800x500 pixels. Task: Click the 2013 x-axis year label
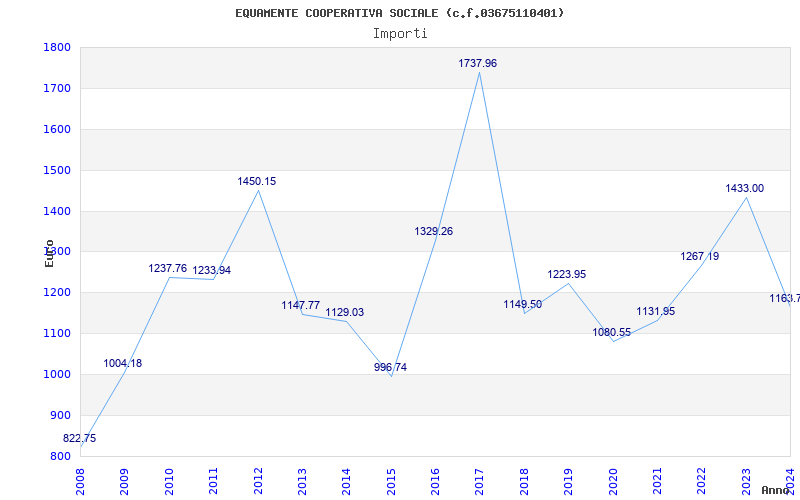[x=302, y=480]
